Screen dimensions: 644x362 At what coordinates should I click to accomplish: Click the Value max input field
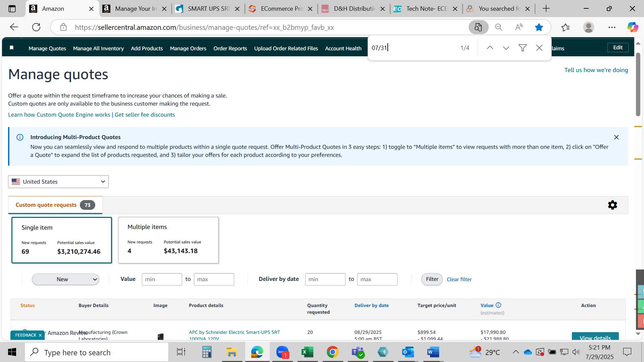[214, 279]
